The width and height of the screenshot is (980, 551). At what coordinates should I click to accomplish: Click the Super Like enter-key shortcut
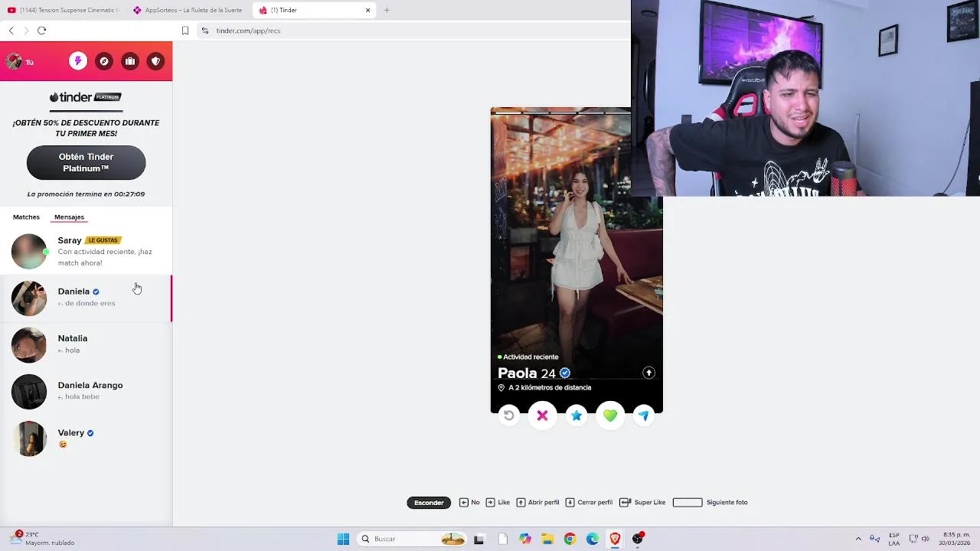[642, 502]
